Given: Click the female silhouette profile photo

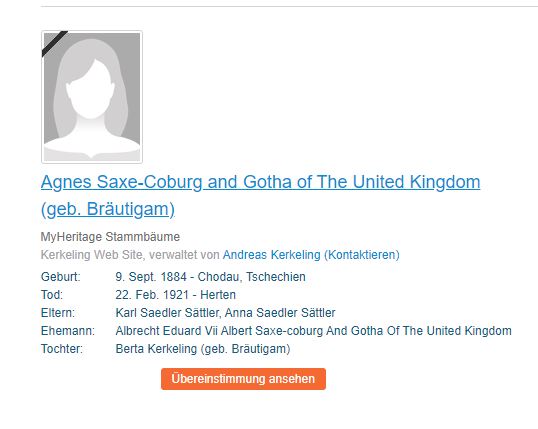Looking at the screenshot, I should coord(92,97).
